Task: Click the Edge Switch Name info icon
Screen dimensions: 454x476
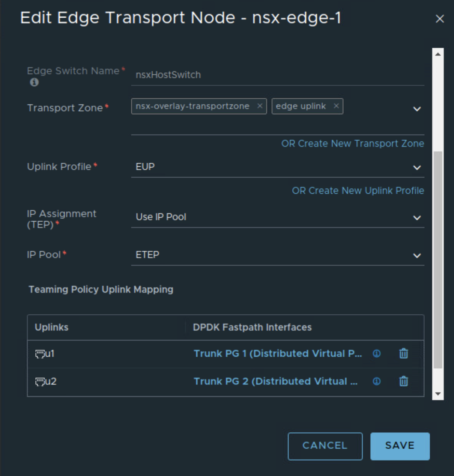Action: point(34,82)
